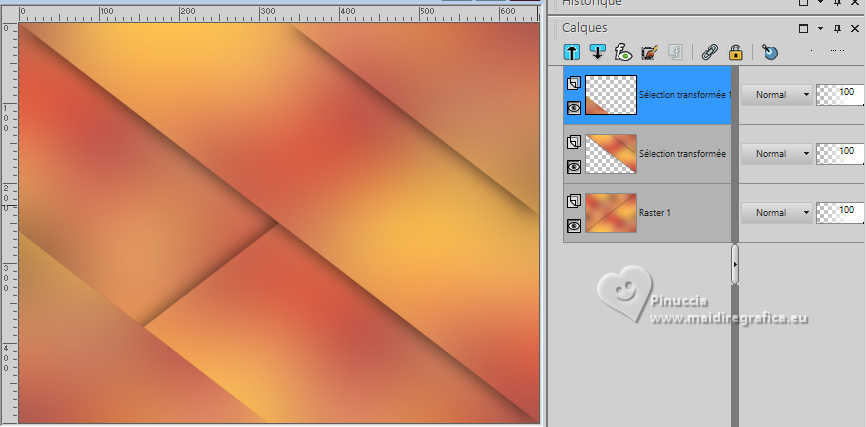Open the Calques panel options arrow

click(x=821, y=28)
